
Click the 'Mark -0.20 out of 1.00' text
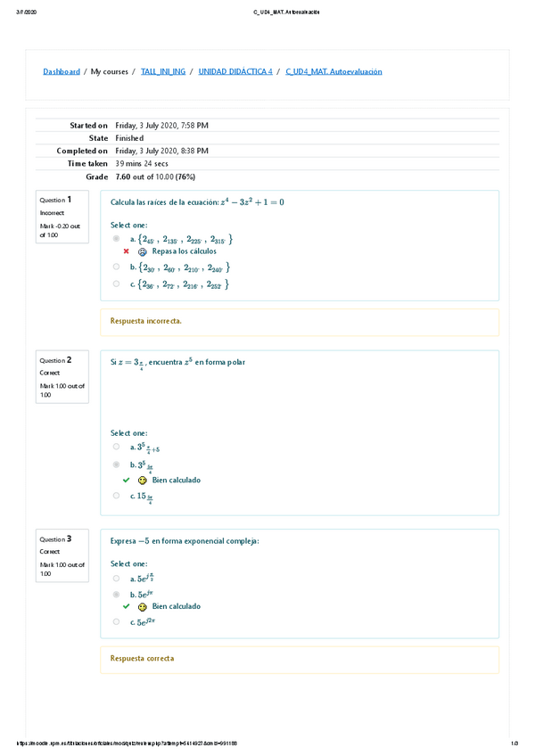[x=60, y=231]
